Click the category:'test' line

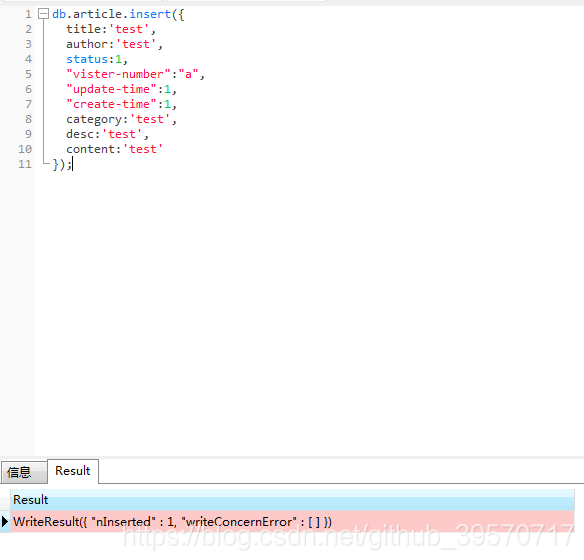121,119
